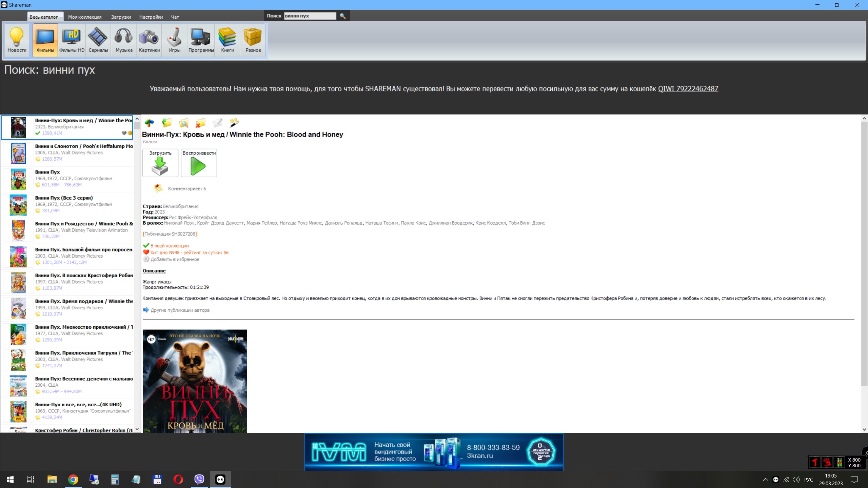Open the Разное box category

[253, 40]
